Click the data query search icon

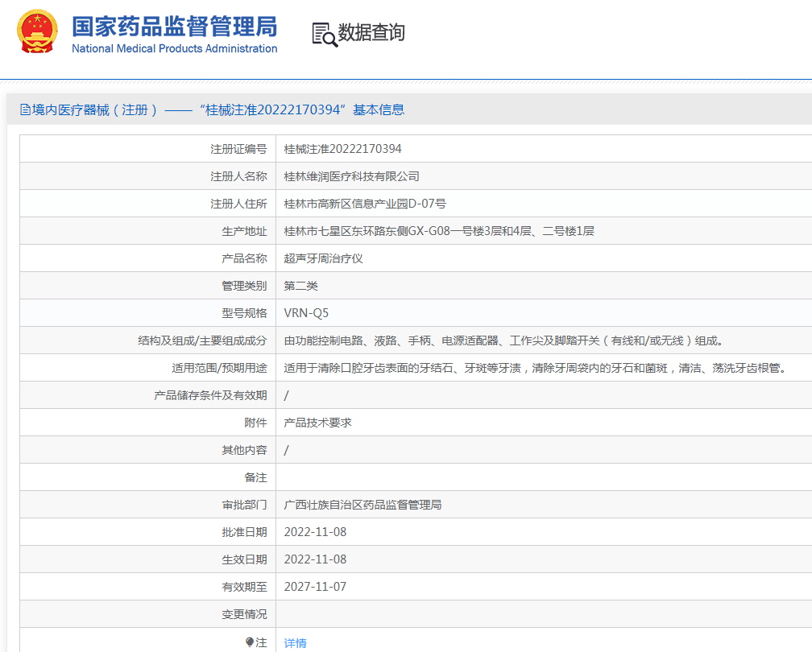point(325,35)
